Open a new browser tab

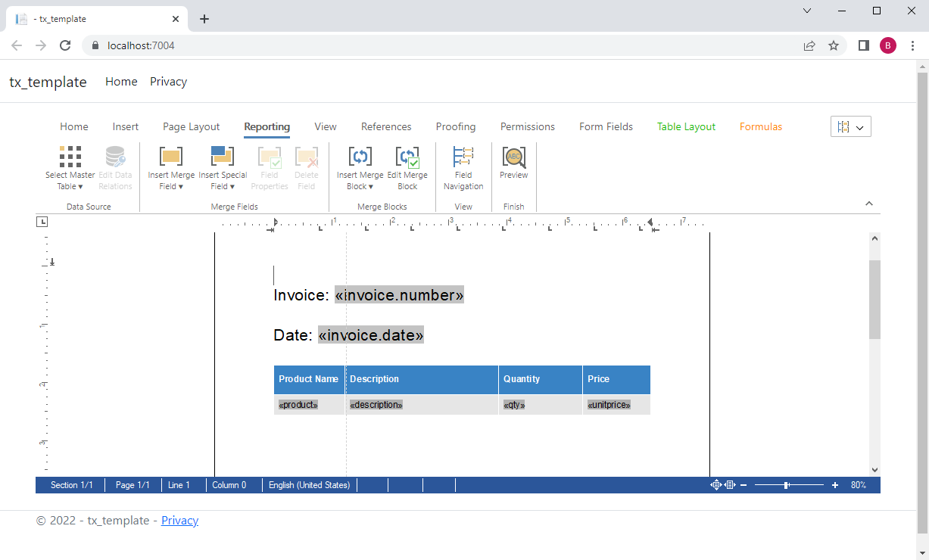pyautogui.click(x=204, y=19)
